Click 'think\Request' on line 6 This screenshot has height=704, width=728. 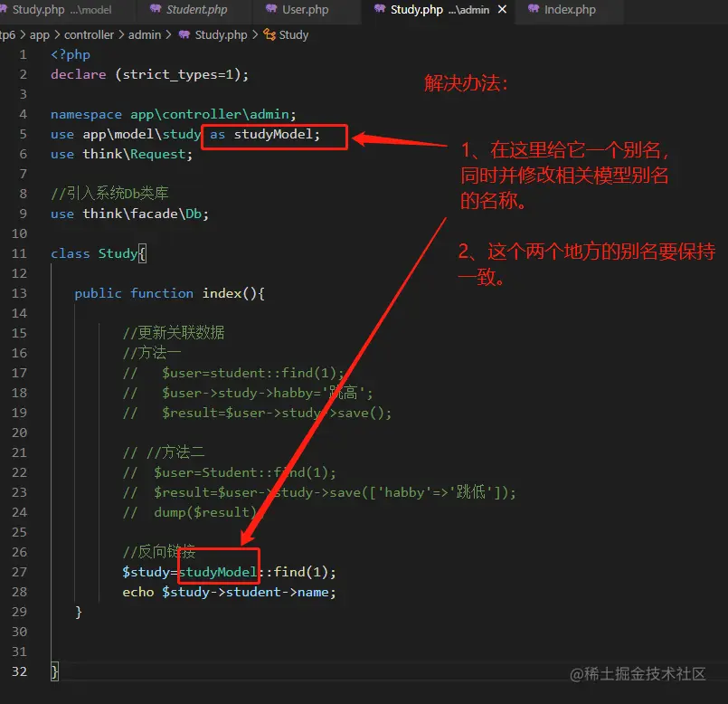click(x=134, y=154)
